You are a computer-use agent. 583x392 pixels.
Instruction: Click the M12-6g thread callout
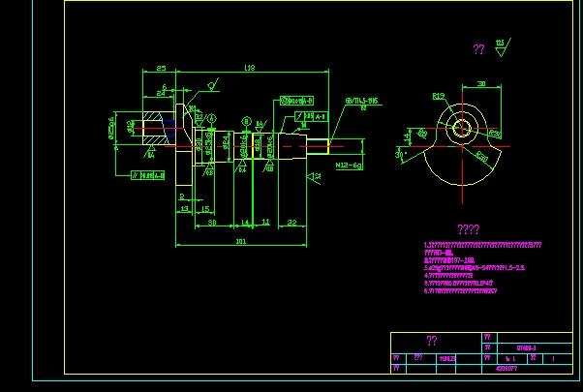click(x=349, y=166)
